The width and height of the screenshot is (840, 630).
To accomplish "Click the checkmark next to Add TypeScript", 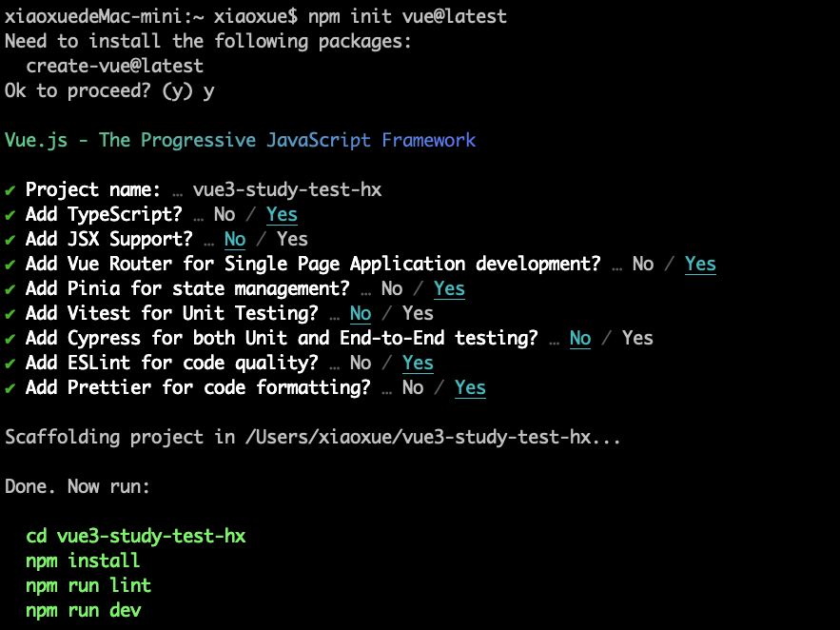I will [10, 215].
